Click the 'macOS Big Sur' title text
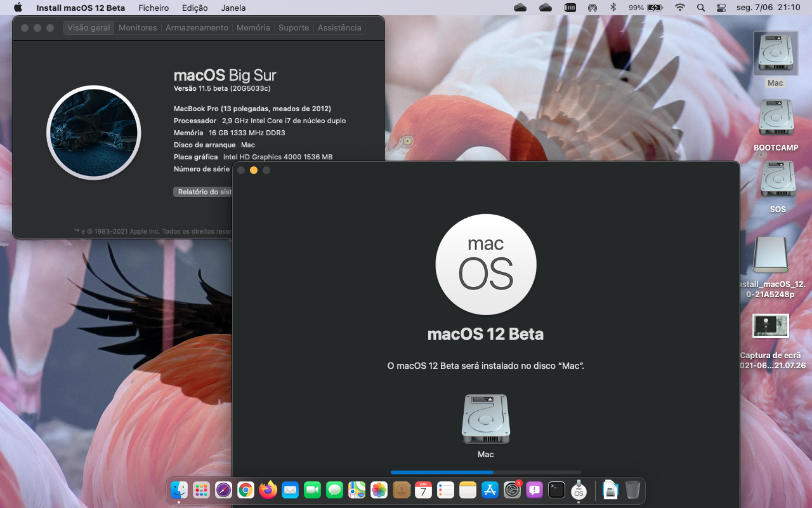This screenshot has width=812, height=508. (225, 75)
